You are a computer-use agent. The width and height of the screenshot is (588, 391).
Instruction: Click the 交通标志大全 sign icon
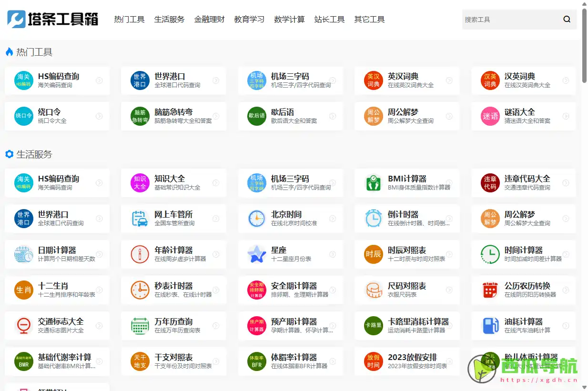pyautogui.click(x=23, y=326)
